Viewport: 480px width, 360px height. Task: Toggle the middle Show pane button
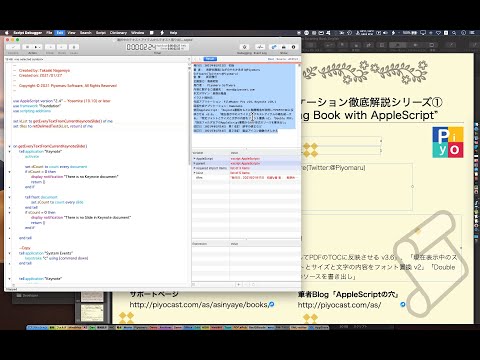pos(284,47)
